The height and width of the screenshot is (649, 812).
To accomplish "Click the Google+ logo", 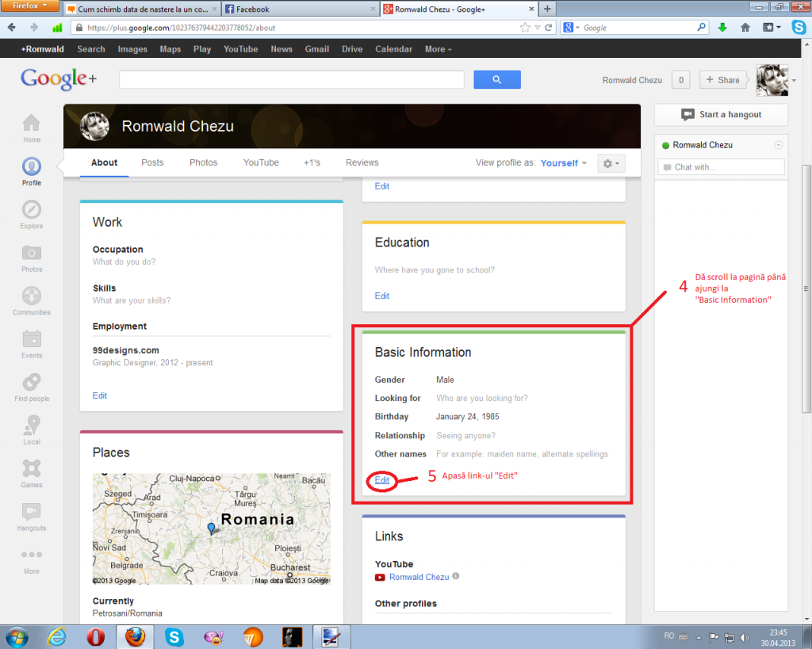I will 59,79.
